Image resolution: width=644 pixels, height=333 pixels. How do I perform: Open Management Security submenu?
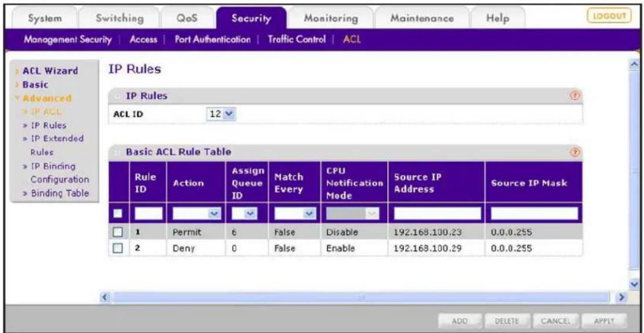[x=68, y=40]
